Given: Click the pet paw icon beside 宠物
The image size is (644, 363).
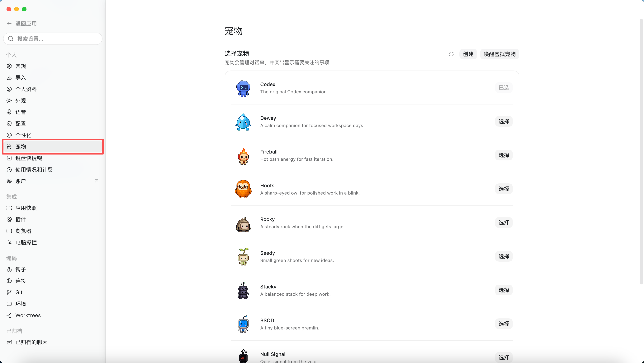Looking at the screenshot, I should pos(9,147).
